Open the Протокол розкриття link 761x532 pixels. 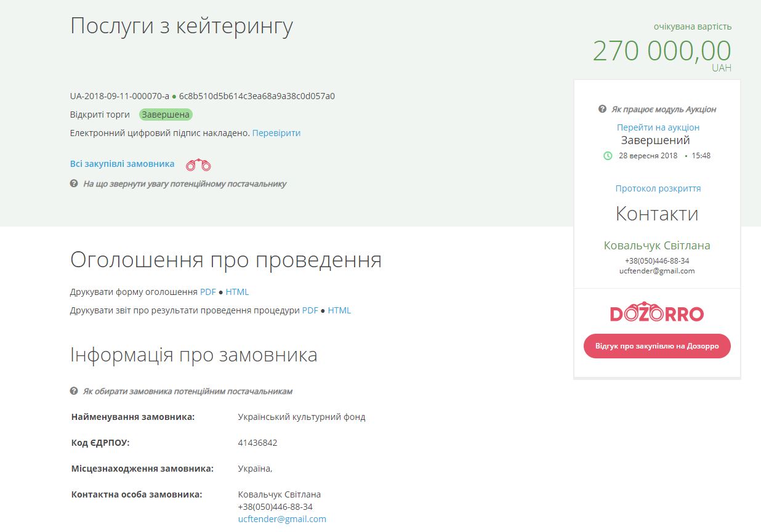[x=658, y=188]
